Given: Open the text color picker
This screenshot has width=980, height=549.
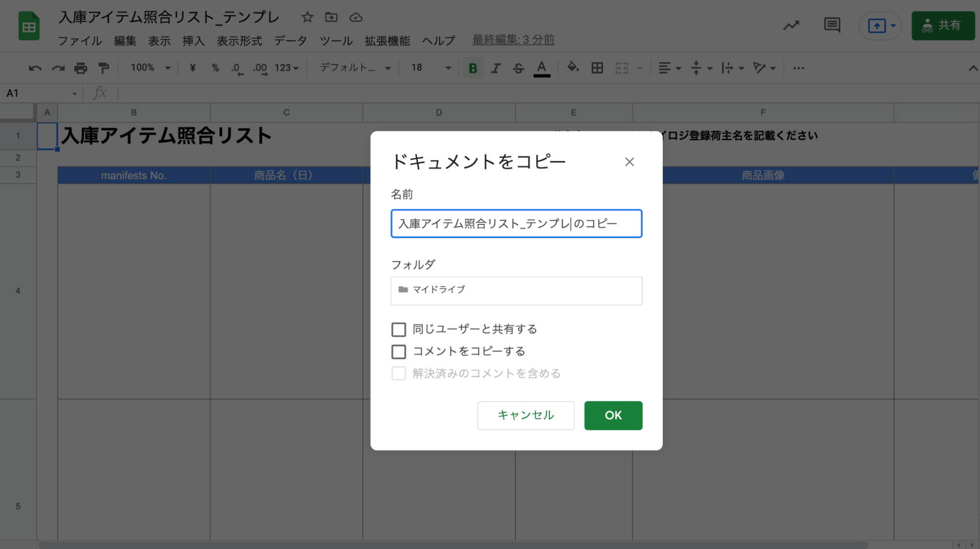Looking at the screenshot, I should 541,68.
